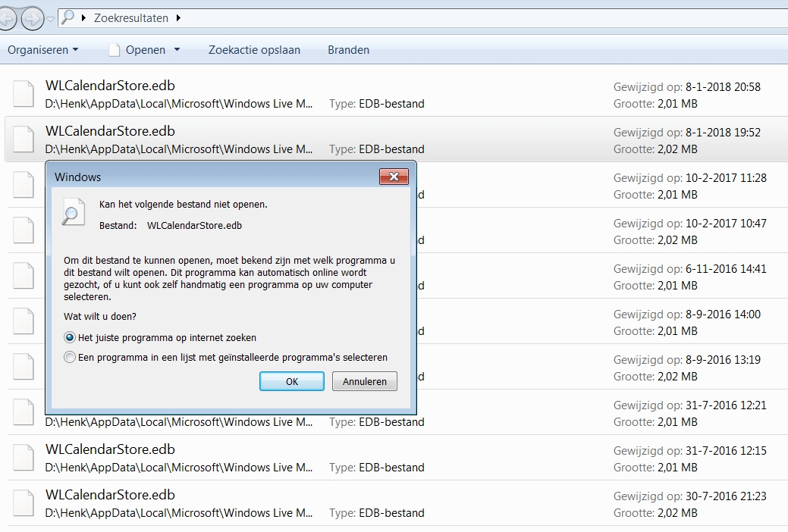Expand the Openen dropdown arrow
Viewport: 788px width, 532px height.
177,50
